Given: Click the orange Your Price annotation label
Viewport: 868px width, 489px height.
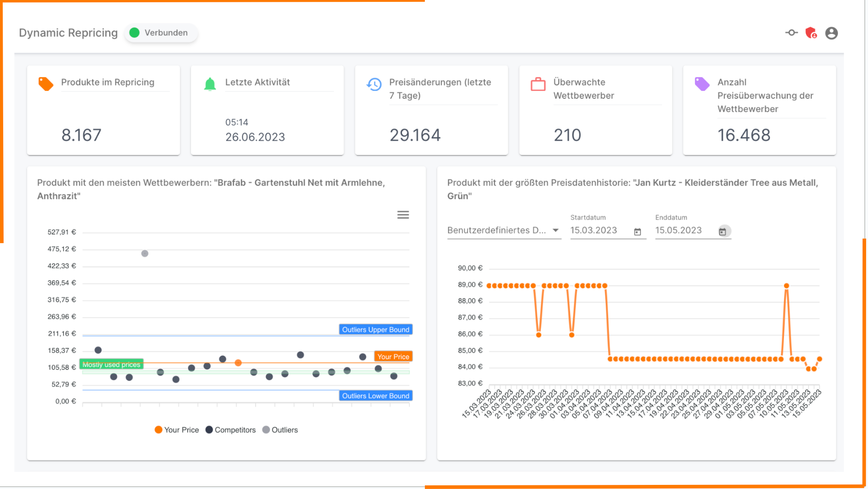Looking at the screenshot, I should click(x=393, y=356).
